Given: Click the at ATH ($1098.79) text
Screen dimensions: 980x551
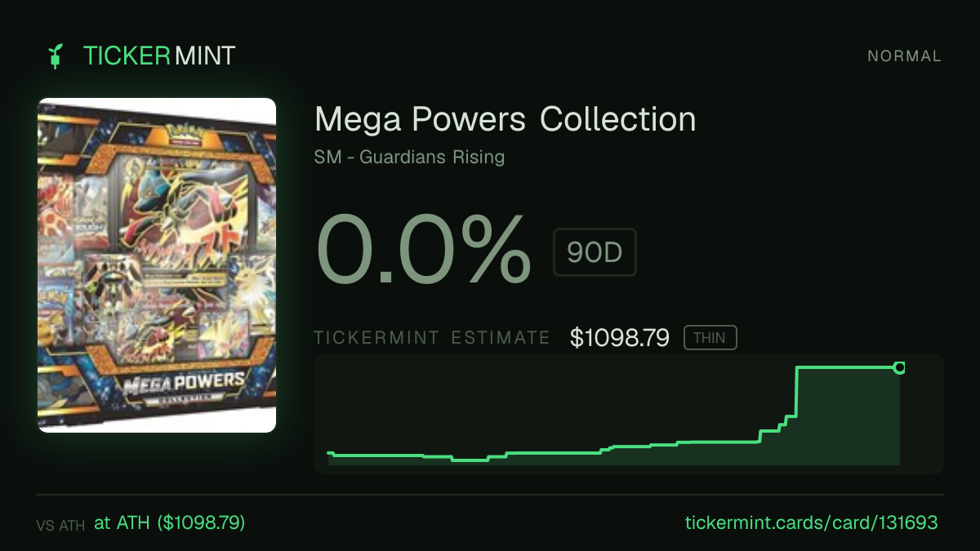Looking at the screenshot, I should (170, 522).
